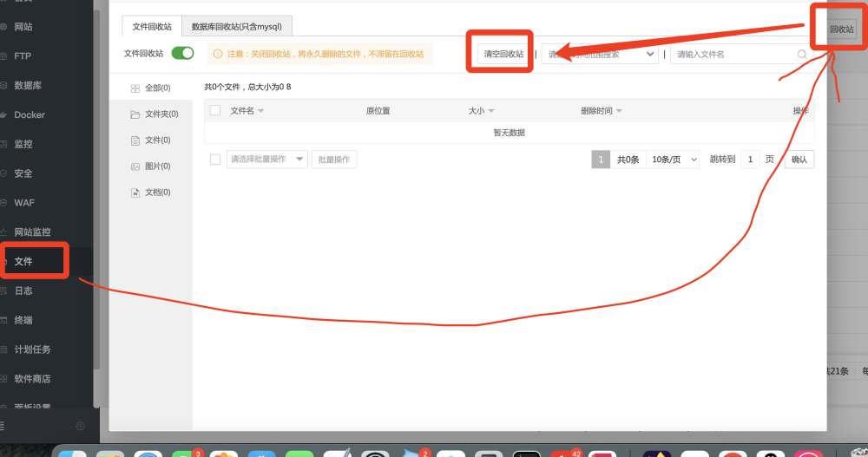This screenshot has height=457, width=868.
Task: Open the 请选择批量操作 dropdown
Action: [266, 160]
